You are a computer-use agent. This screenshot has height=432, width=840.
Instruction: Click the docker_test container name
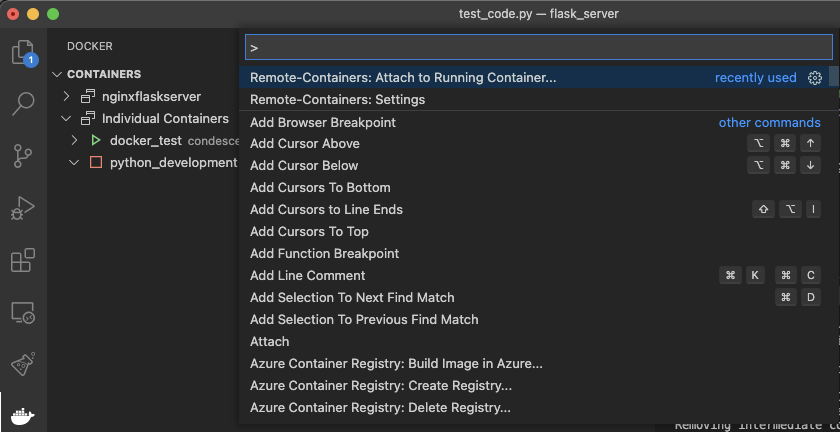pyautogui.click(x=146, y=140)
